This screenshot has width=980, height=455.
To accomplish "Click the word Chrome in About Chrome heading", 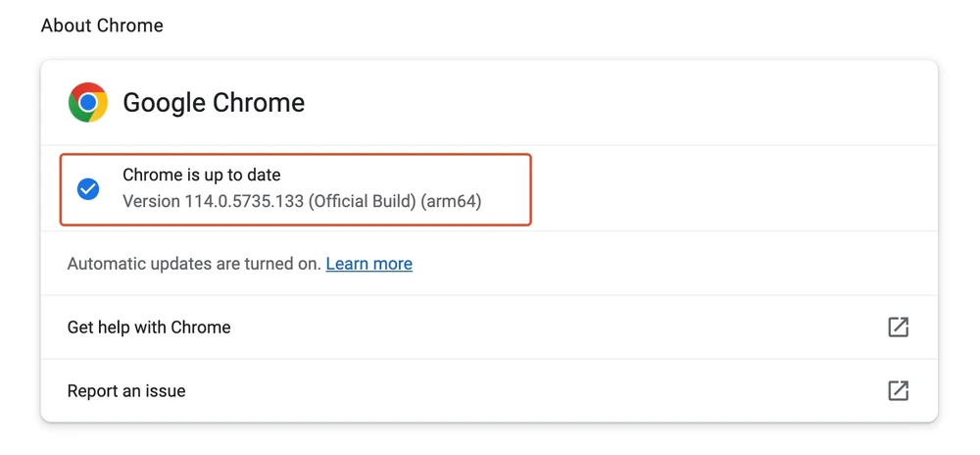I will (x=135, y=25).
